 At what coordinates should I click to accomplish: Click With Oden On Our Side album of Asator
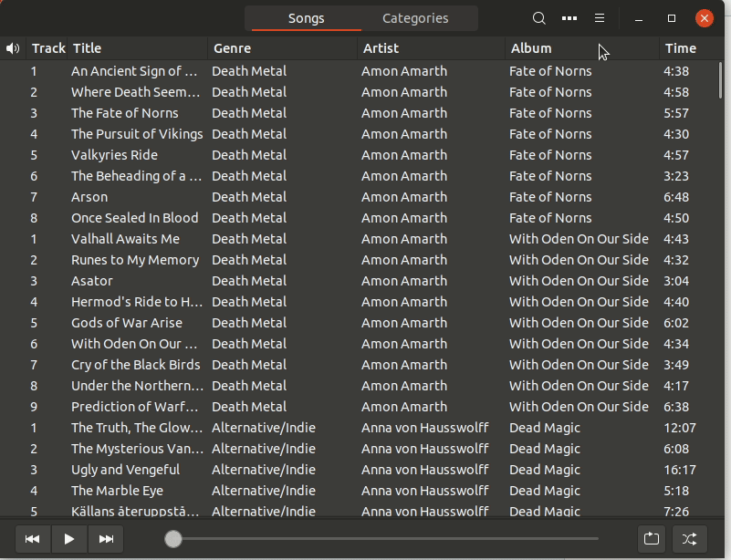tap(579, 281)
